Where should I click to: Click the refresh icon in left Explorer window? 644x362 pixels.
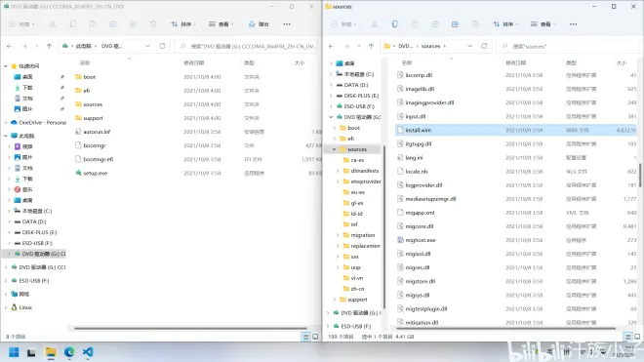162,46
